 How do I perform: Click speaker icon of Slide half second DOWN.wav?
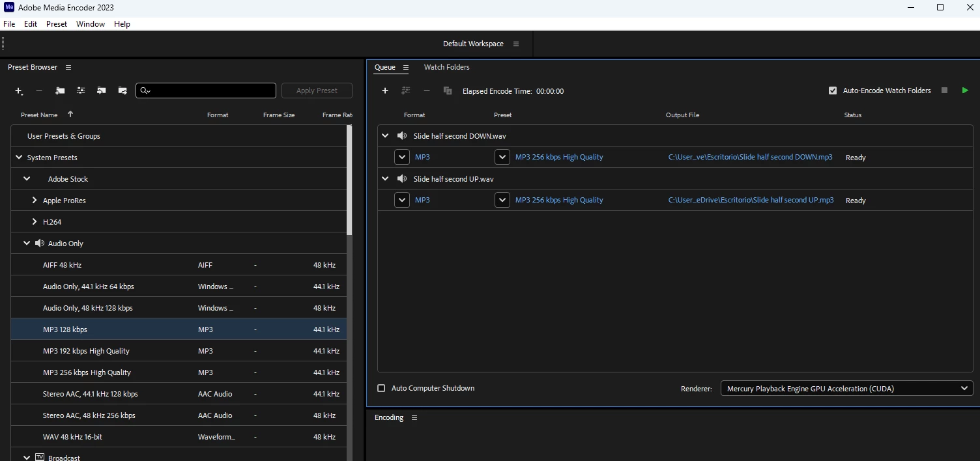click(x=402, y=135)
